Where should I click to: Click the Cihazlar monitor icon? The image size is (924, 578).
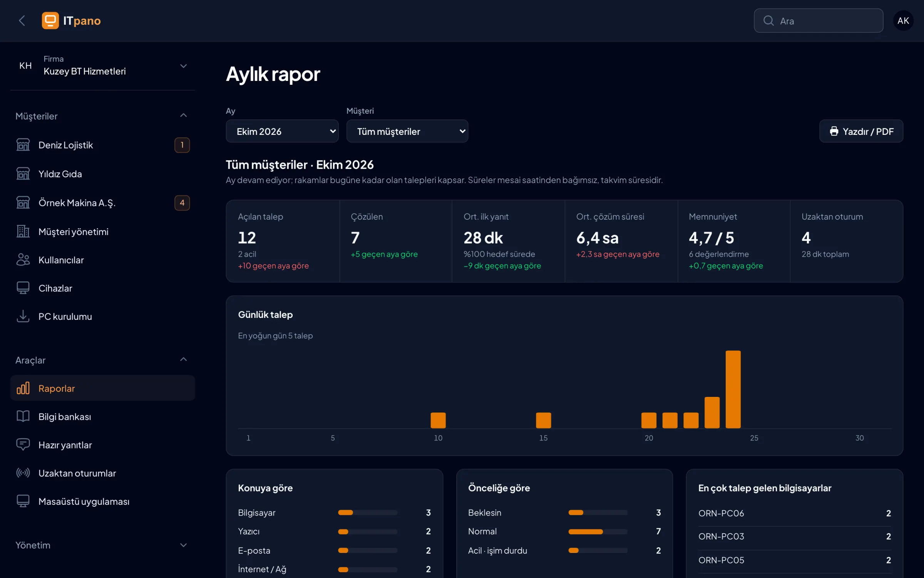(23, 288)
